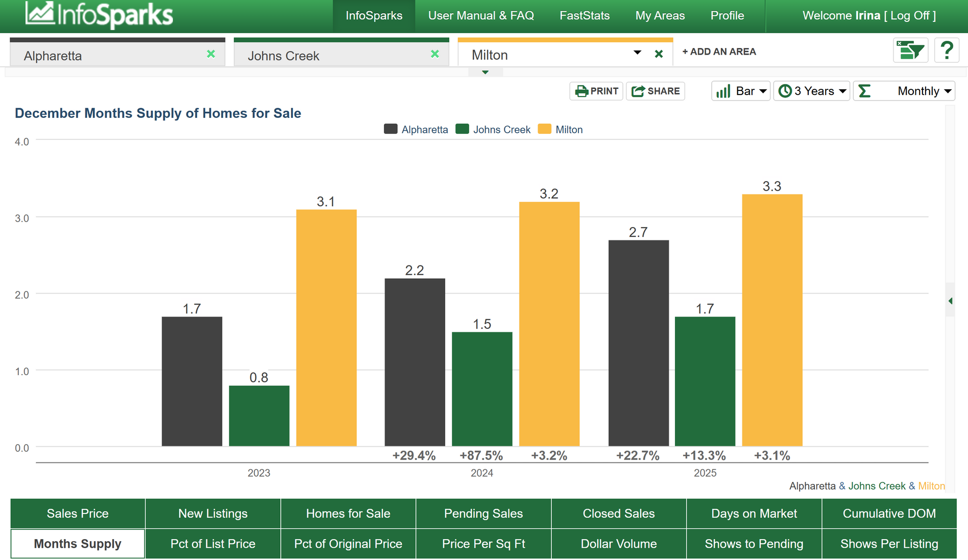This screenshot has height=560, width=968.
Task: Click the 2024 Milton bar labeled 3.2
Action: (549, 324)
